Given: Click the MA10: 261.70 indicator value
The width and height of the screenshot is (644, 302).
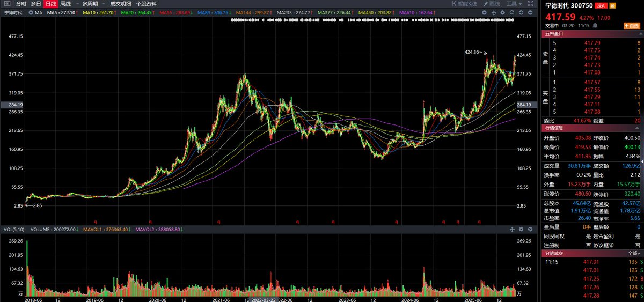Looking at the screenshot, I should coord(98,12).
